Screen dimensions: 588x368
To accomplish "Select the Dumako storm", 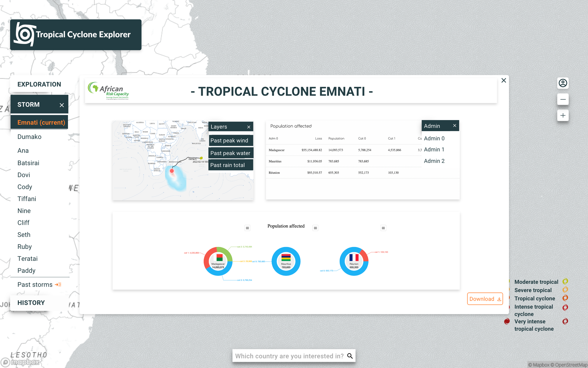I will pyautogui.click(x=29, y=137).
